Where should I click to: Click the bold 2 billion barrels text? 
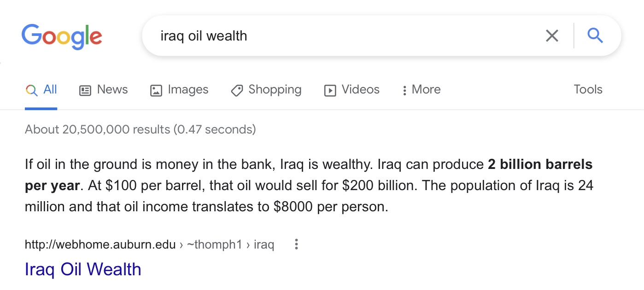tap(540, 164)
